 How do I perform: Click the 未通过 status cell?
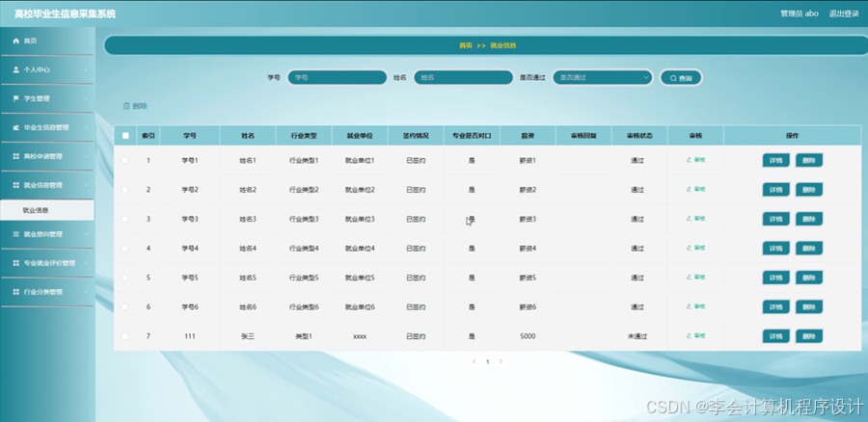(x=637, y=336)
